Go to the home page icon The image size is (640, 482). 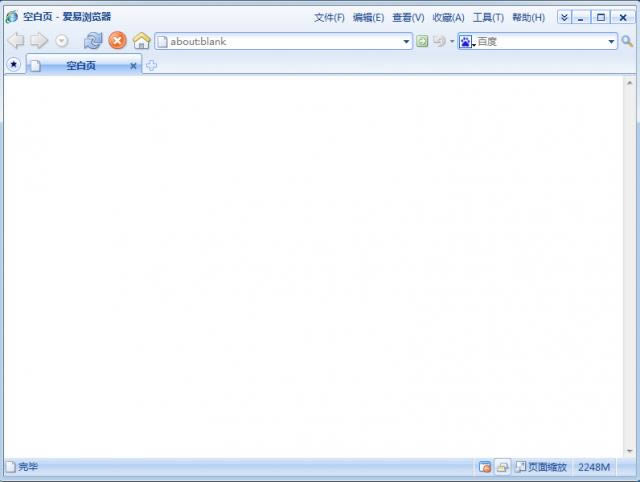(141, 41)
